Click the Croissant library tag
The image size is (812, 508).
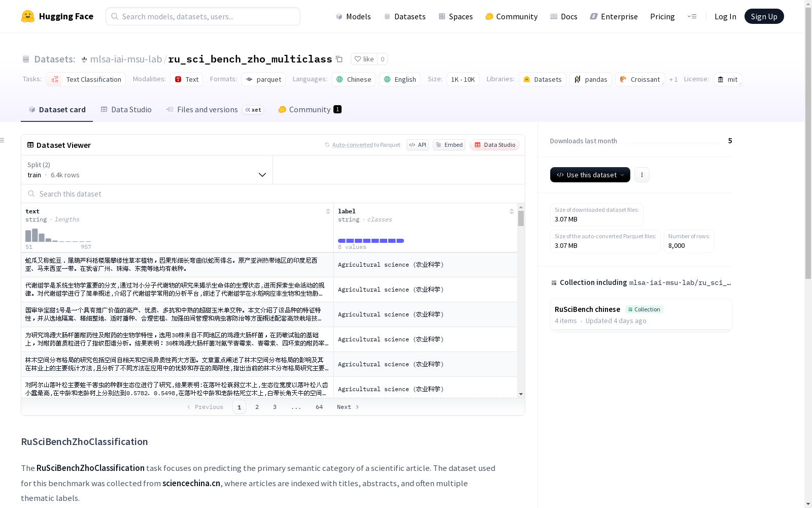pos(640,79)
